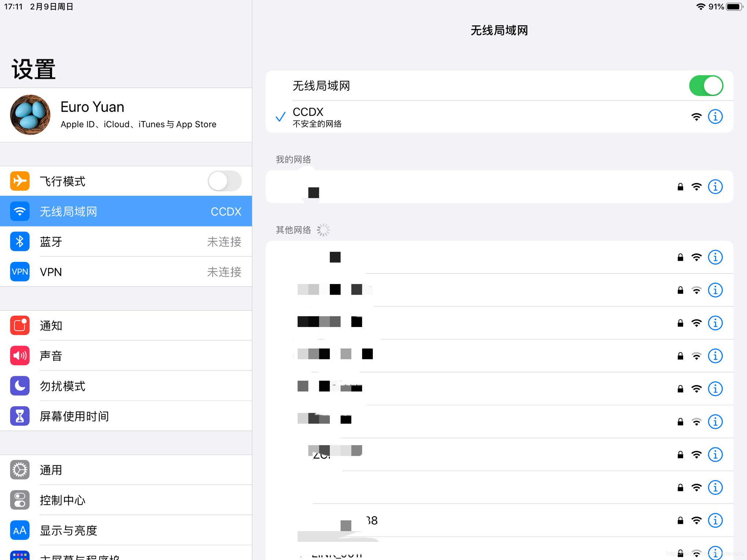This screenshot has height=560, width=747.
Task: Open info for CCDX network
Action: coord(715,117)
